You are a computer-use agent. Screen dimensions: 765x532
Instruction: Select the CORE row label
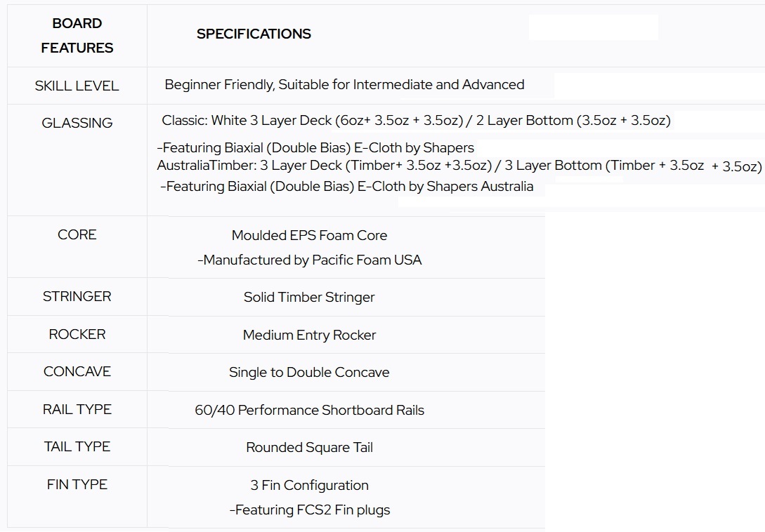(x=77, y=234)
